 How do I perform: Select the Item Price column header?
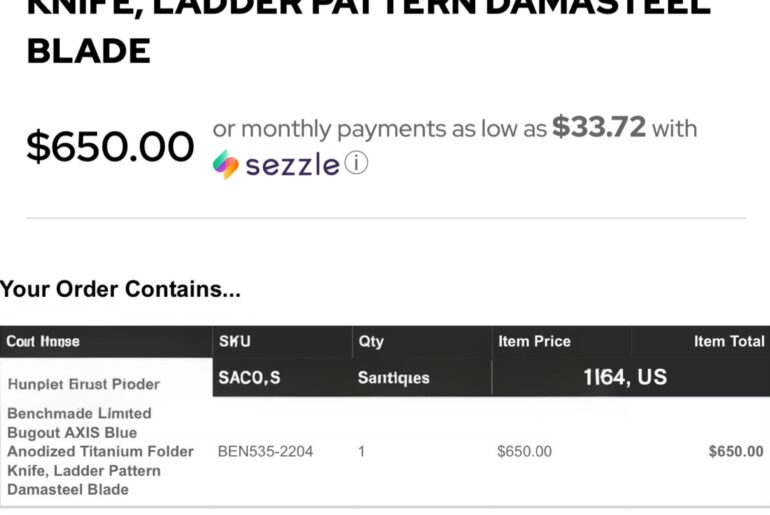[534, 342]
